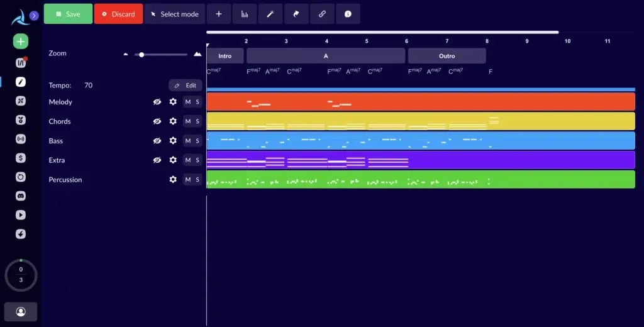Viewport: 644px width, 327px height.
Task: Open the user profile button
Action: (21, 311)
